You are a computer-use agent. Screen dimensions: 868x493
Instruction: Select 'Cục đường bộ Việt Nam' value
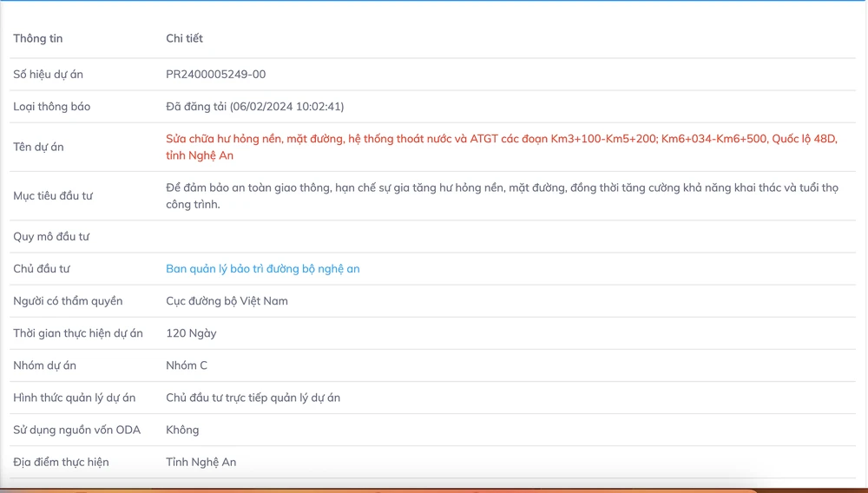227,301
